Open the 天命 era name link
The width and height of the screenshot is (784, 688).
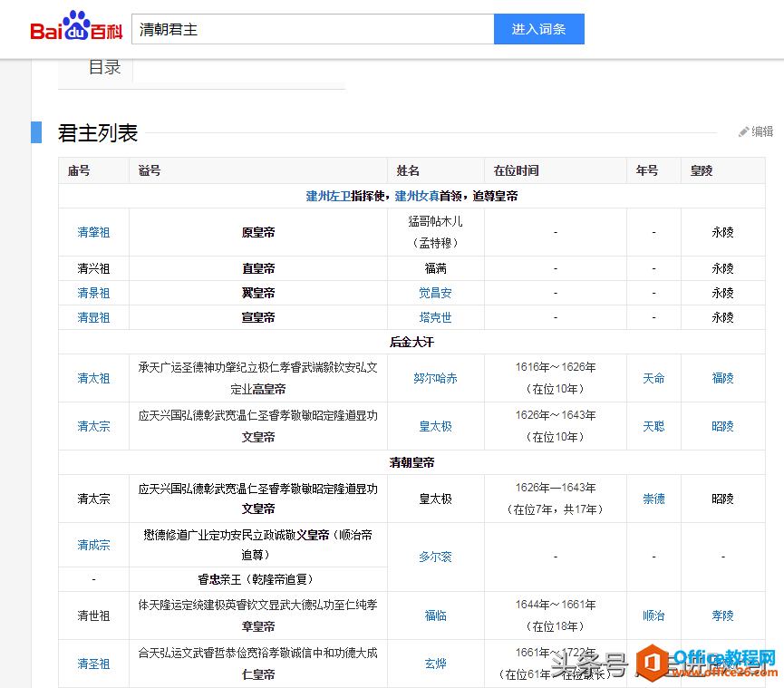pyautogui.click(x=653, y=379)
